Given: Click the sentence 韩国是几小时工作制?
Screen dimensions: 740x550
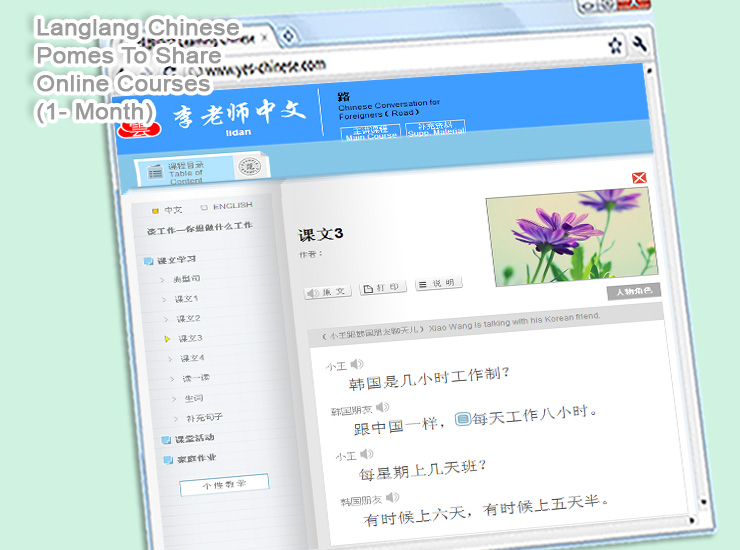Looking at the screenshot, I should (429, 378).
